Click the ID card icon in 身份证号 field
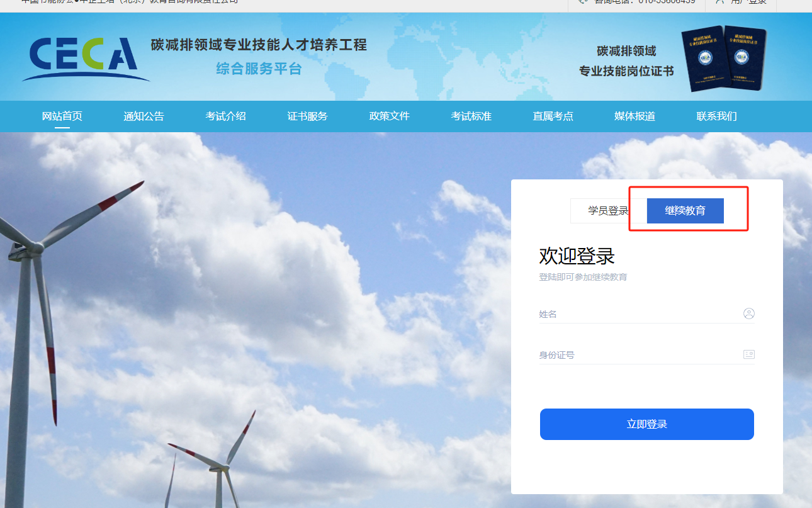The image size is (812, 508). click(x=749, y=354)
